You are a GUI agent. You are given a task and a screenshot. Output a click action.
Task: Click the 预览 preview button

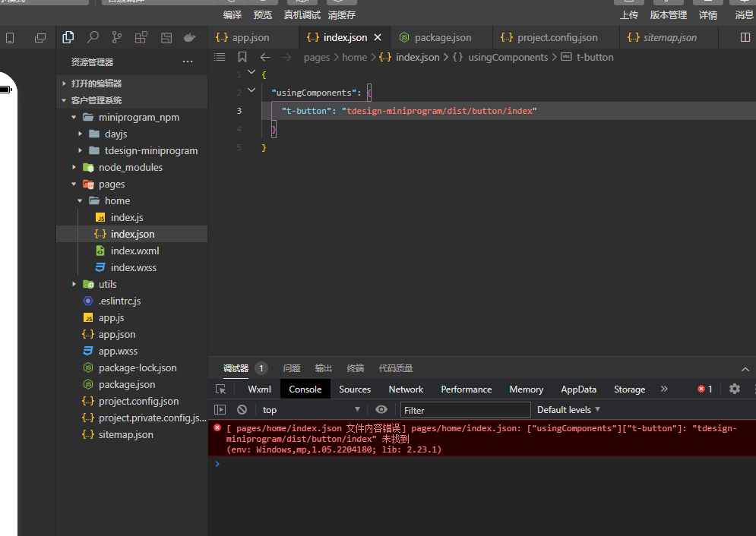[x=263, y=15]
